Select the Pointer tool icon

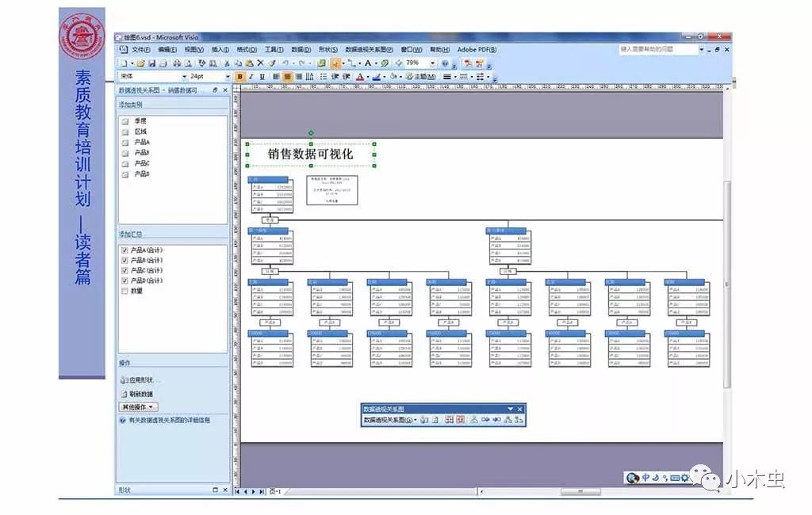(335, 63)
